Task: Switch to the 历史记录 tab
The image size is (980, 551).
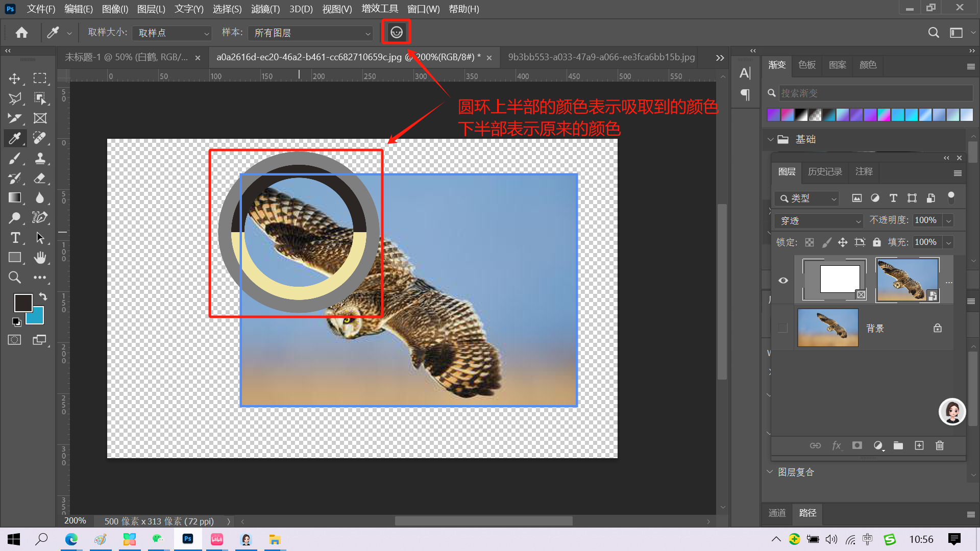Action: (x=825, y=171)
